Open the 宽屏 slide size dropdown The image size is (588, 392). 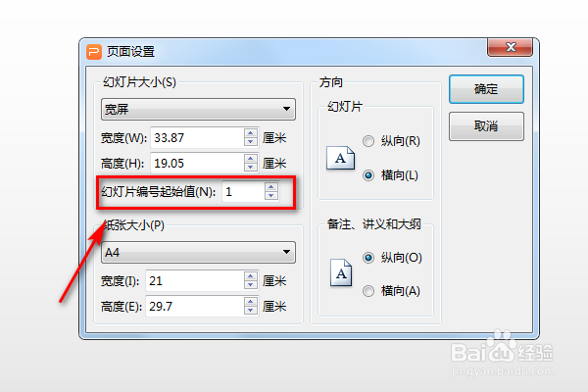pyautogui.click(x=198, y=109)
